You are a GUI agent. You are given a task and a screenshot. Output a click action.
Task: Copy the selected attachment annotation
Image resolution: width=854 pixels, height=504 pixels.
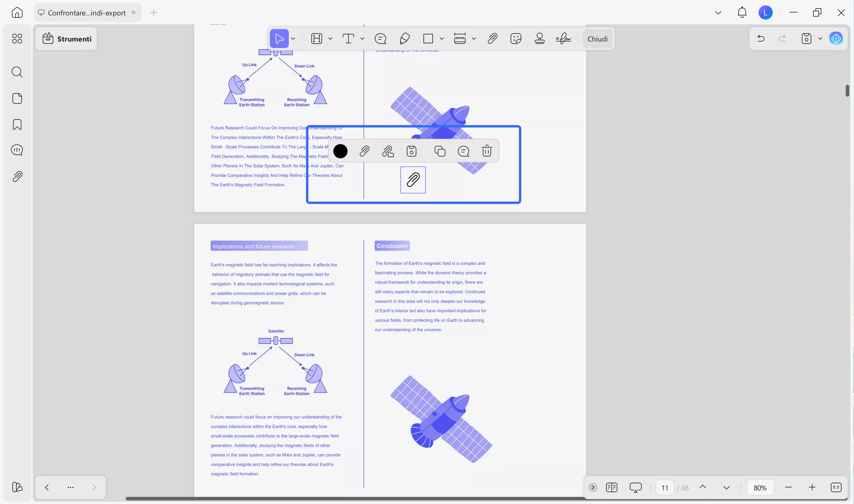pyautogui.click(x=439, y=151)
